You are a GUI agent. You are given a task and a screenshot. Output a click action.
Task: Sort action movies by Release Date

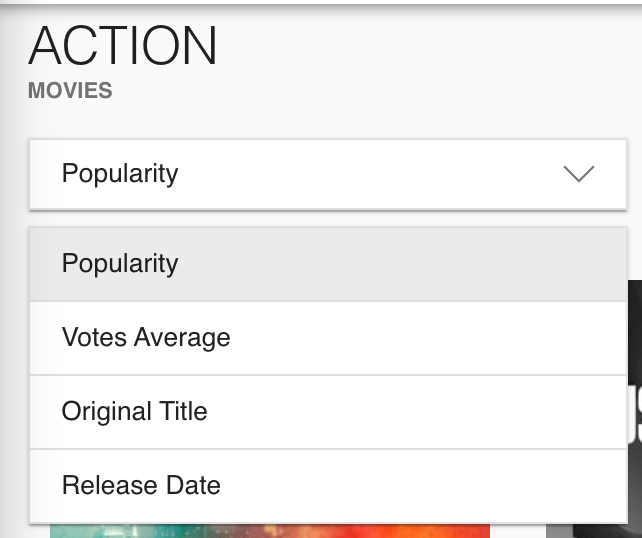pyautogui.click(x=328, y=486)
